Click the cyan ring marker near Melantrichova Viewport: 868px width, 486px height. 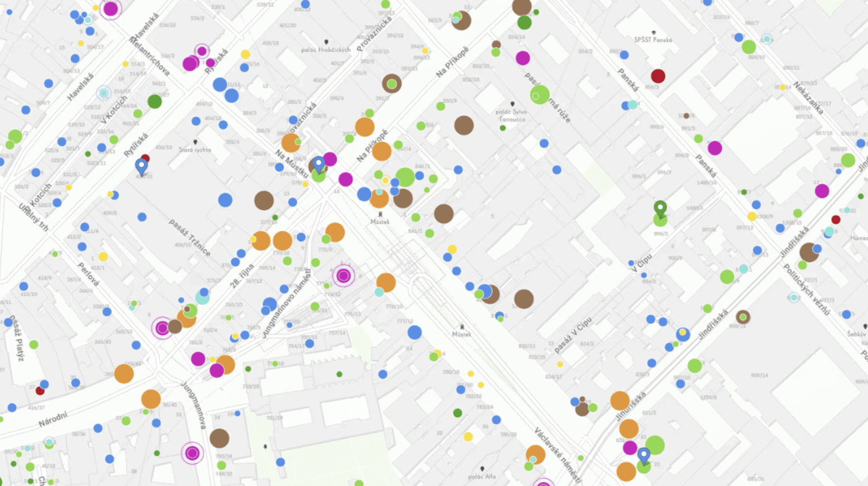point(102,92)
